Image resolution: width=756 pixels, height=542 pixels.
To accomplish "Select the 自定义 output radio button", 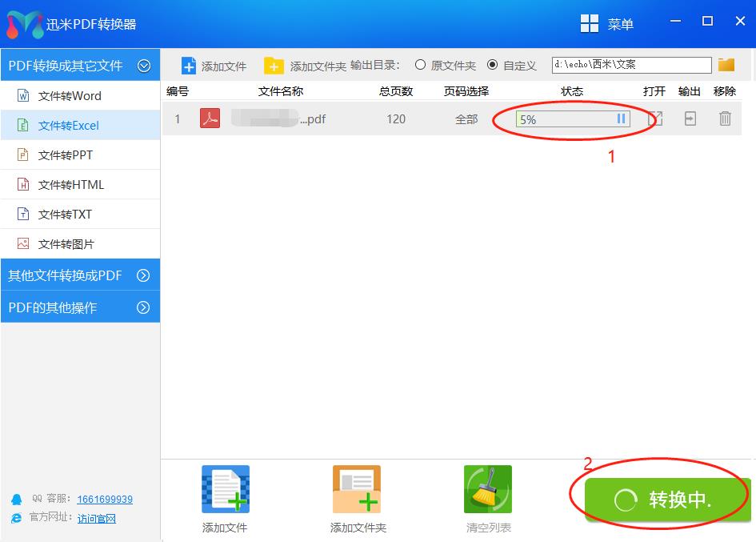I will pos(493,65).
